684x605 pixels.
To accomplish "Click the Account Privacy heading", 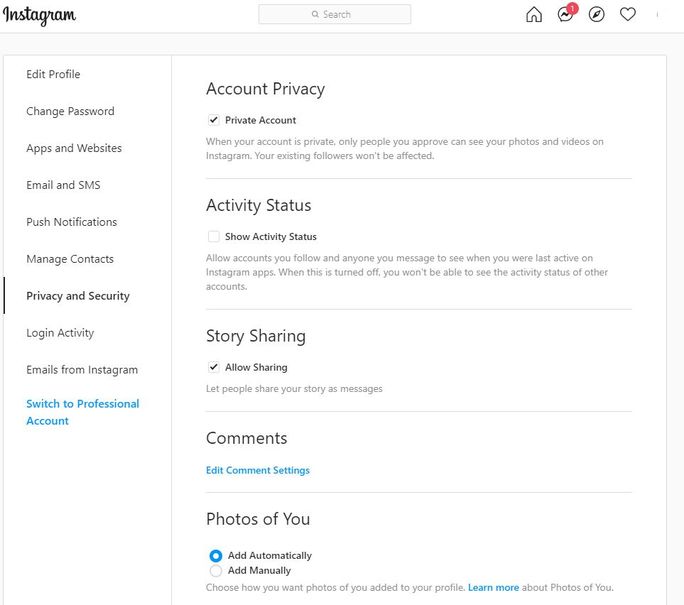I will pos(265,89).
